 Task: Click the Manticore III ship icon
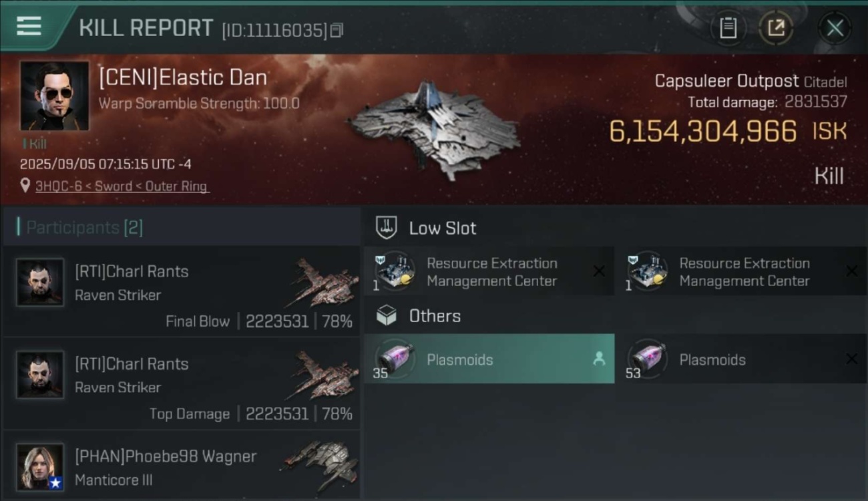point(320,464)
